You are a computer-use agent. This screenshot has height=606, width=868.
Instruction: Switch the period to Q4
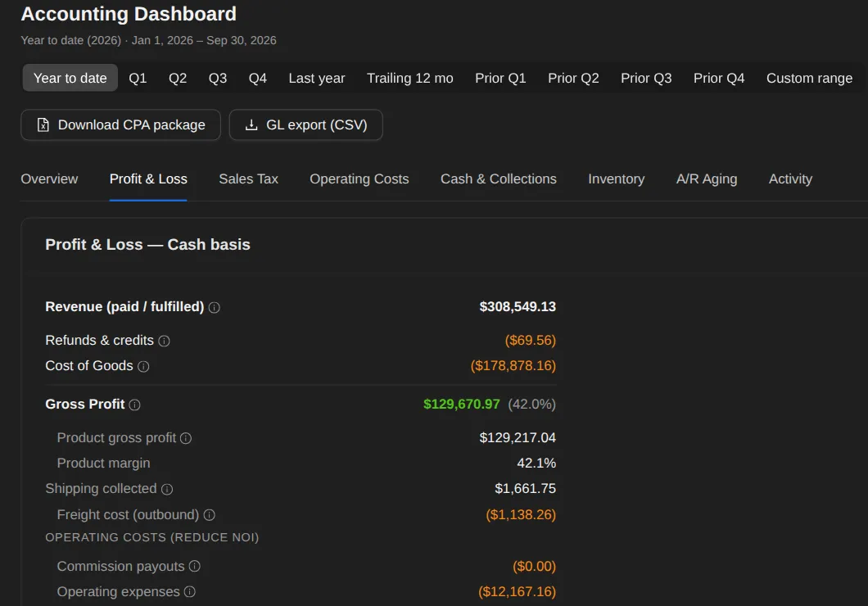(x=257, y=78)
